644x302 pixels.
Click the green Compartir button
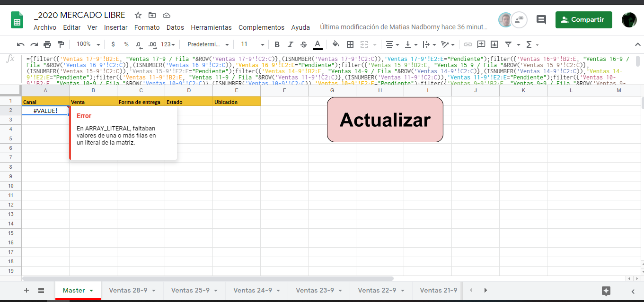point(583,20)
